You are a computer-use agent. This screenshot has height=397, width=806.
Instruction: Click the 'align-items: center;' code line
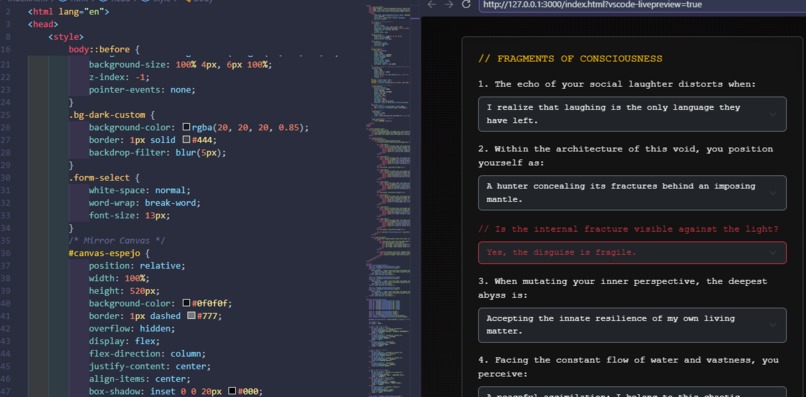point(139,379)
